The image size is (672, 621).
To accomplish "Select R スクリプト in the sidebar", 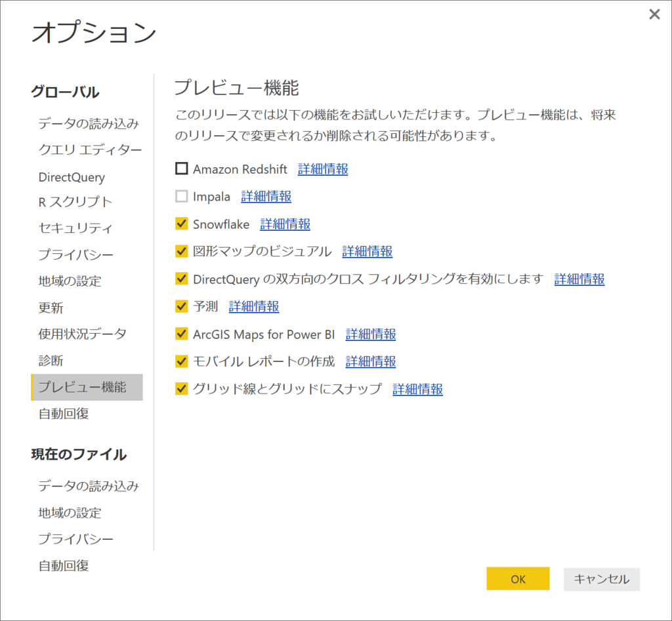I will click(75, 202).
